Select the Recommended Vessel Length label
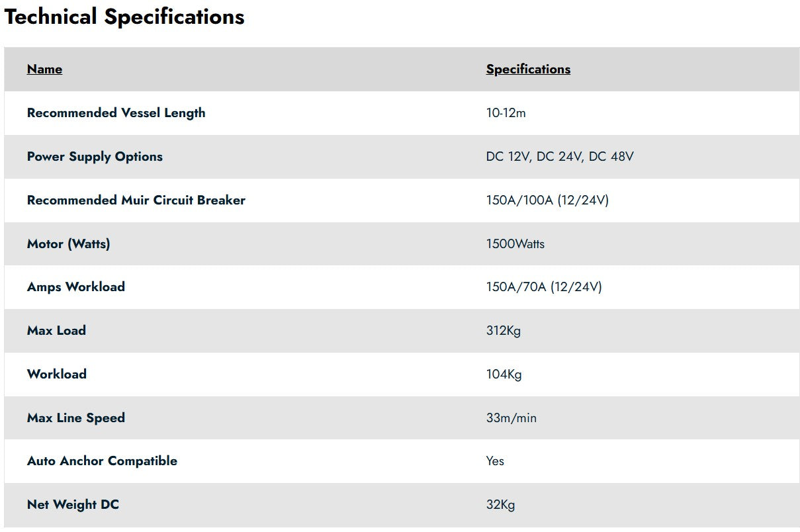The width and height of the screenshot is (800, 532). coord(116,113)
